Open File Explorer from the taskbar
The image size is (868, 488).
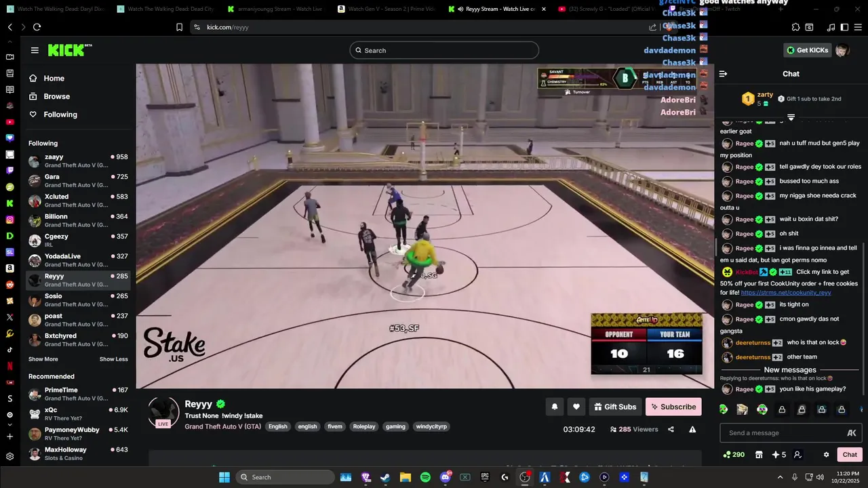pyautogui.click(x=406, y=477)
